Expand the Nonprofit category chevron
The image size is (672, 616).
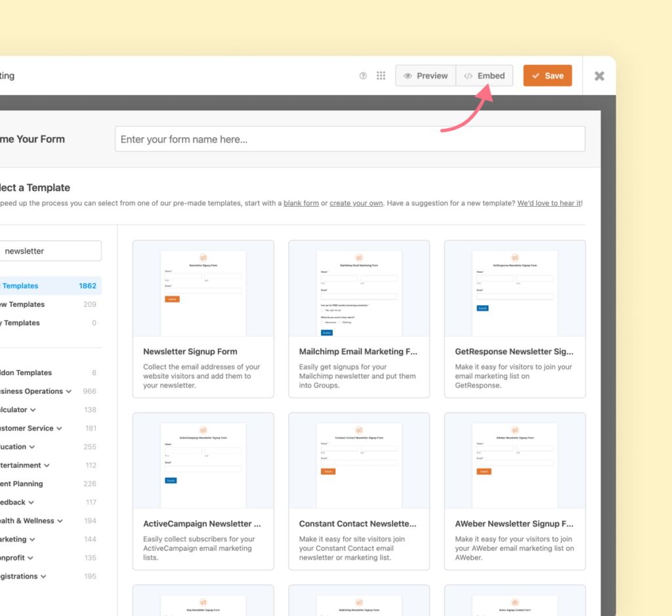[30, 558]
